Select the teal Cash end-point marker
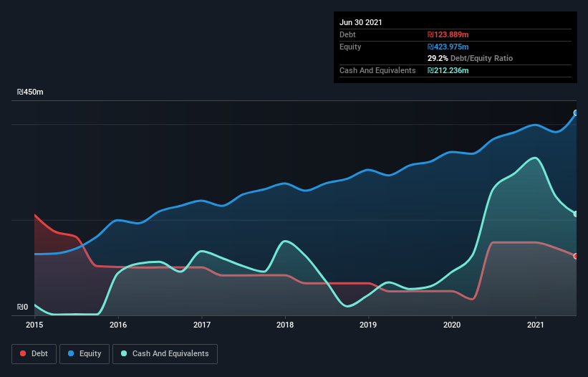588x377 pixels. 576,214
